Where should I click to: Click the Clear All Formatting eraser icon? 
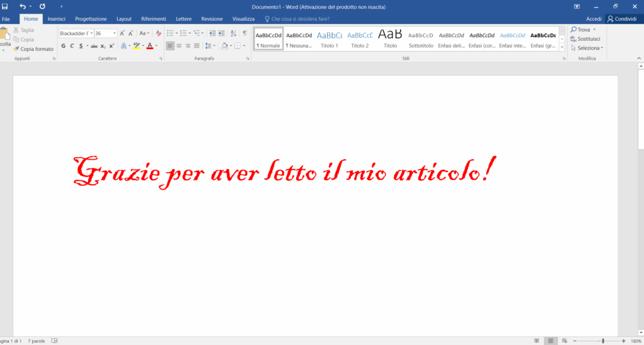tap(158, 33)
